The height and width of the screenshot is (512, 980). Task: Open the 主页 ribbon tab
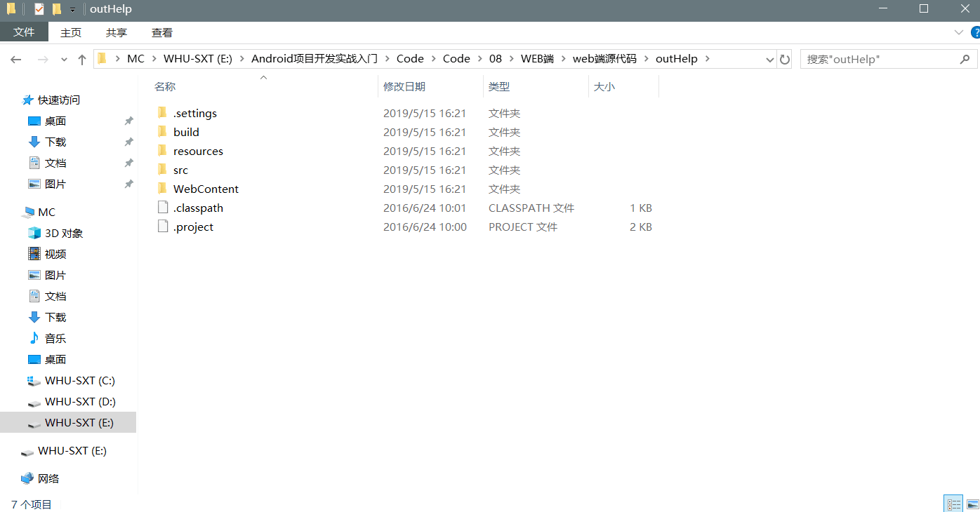[x=71, y=32]
